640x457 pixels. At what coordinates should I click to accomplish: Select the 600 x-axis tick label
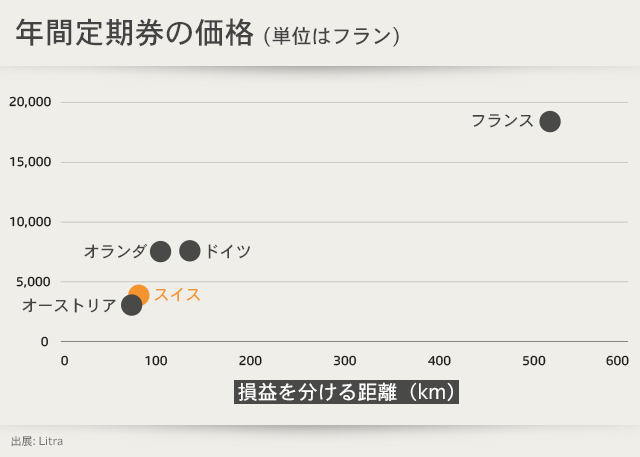point(617,360)
